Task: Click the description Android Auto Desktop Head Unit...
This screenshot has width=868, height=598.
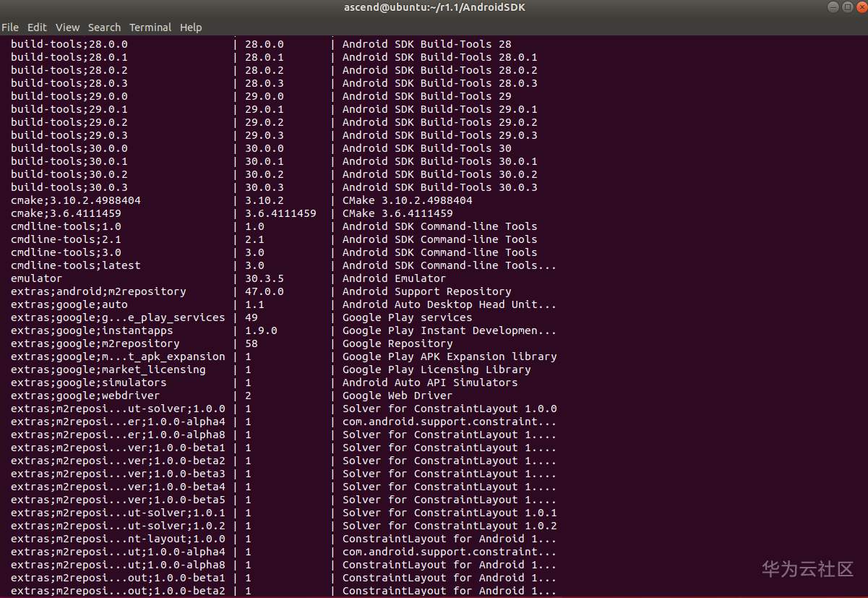Action: (x=450, y=304)
